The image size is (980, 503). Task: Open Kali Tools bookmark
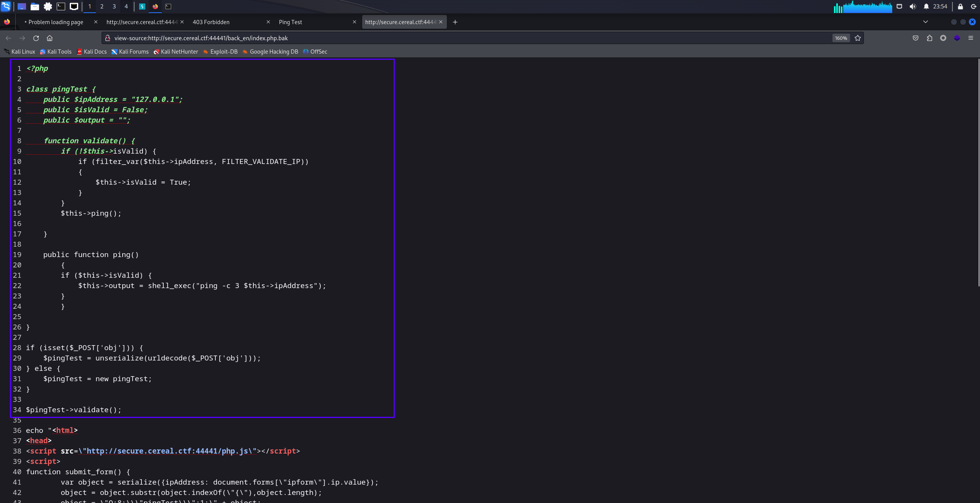click(x=56, y=52)
